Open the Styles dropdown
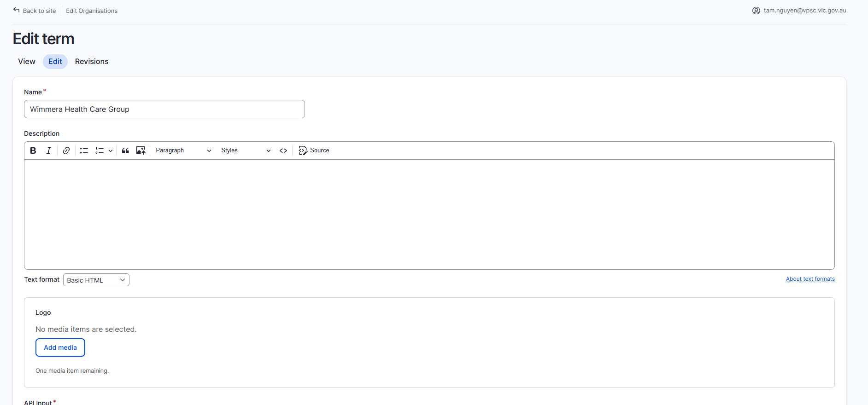868x405 pixels. point(246,150)
